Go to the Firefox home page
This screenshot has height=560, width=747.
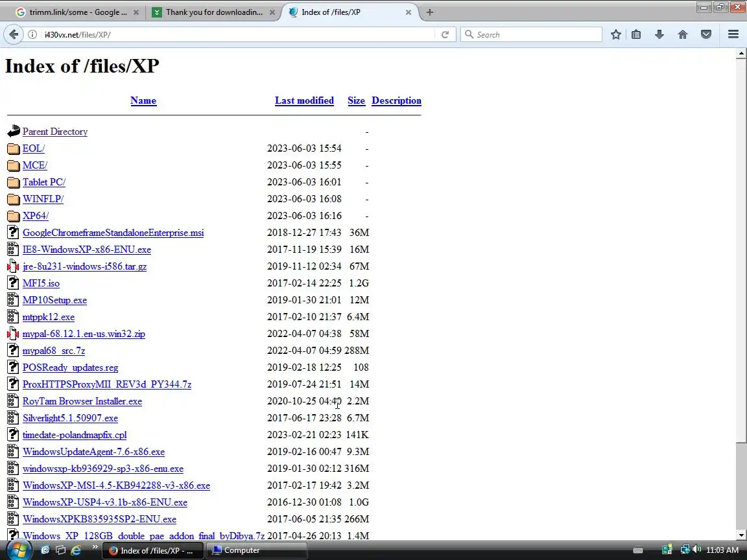click(683, 34)
